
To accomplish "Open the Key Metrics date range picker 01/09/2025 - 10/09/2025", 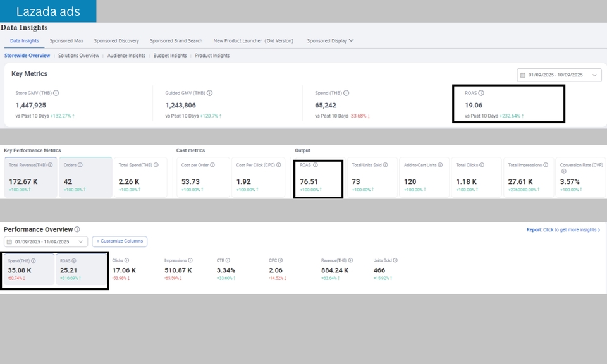I will pyautogui.click(x=559, y=75).
